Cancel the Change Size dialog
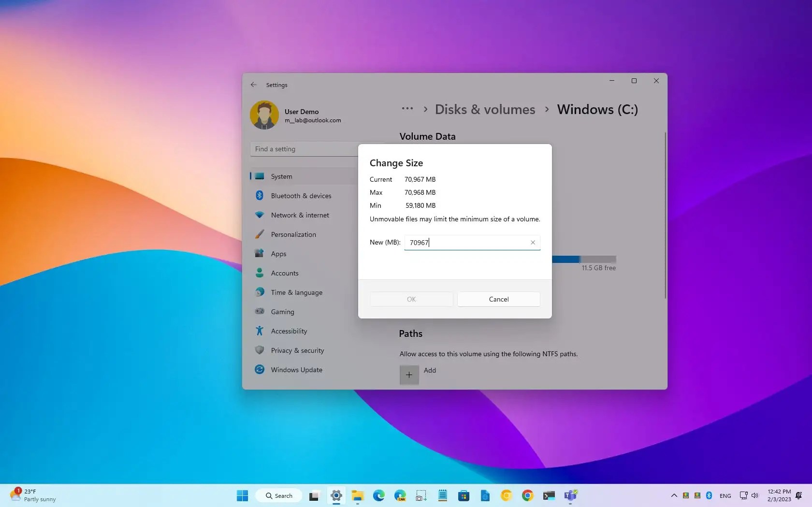 [498, 299]
